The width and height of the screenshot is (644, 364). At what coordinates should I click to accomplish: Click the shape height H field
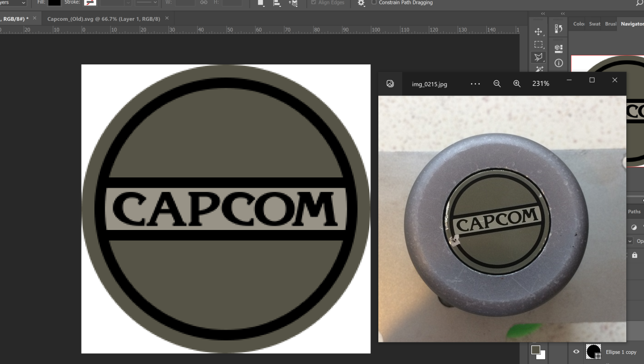click(x=232, y=3)
